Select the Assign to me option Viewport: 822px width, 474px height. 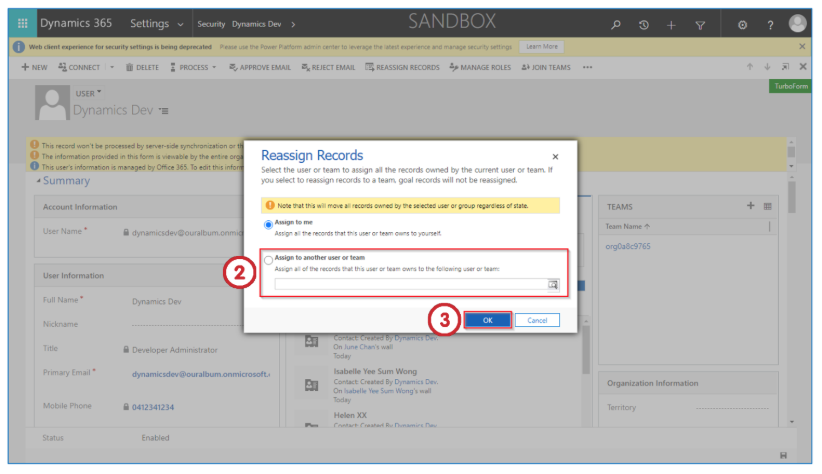[268, 225]
